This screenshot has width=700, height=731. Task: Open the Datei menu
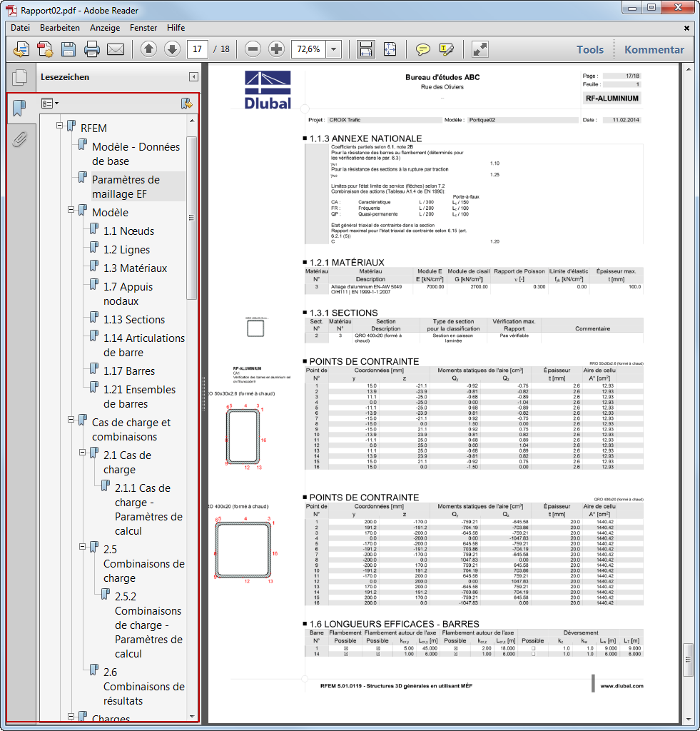click(19, 28)
